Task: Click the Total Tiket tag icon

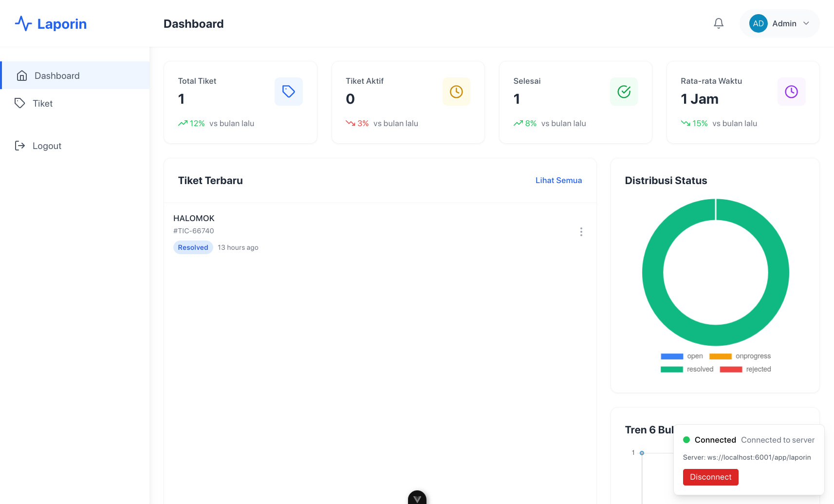Action: [x=288, y=92]
